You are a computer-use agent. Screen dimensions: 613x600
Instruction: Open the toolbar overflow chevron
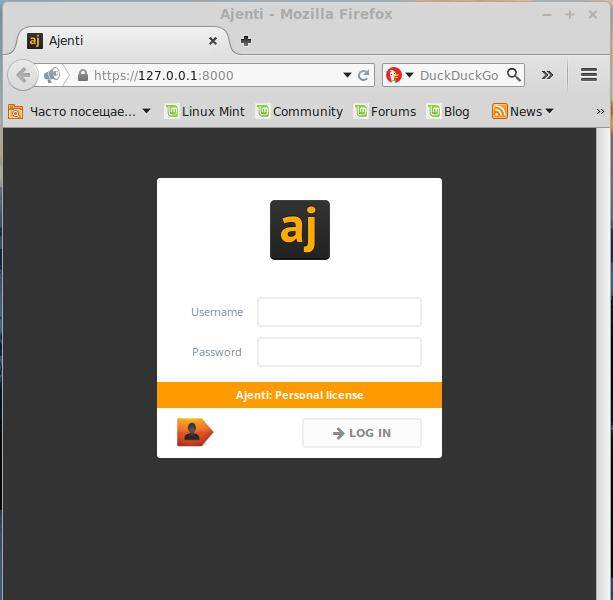pos(547,75)
